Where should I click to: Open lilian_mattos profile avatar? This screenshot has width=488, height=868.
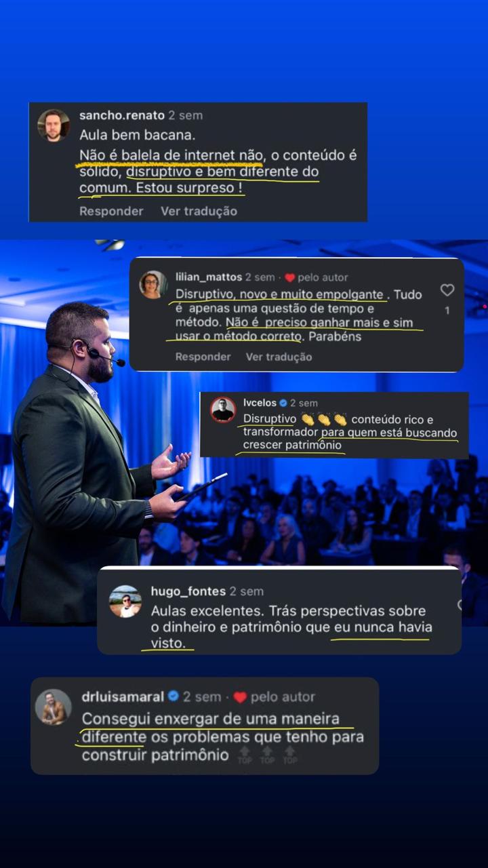153,285
